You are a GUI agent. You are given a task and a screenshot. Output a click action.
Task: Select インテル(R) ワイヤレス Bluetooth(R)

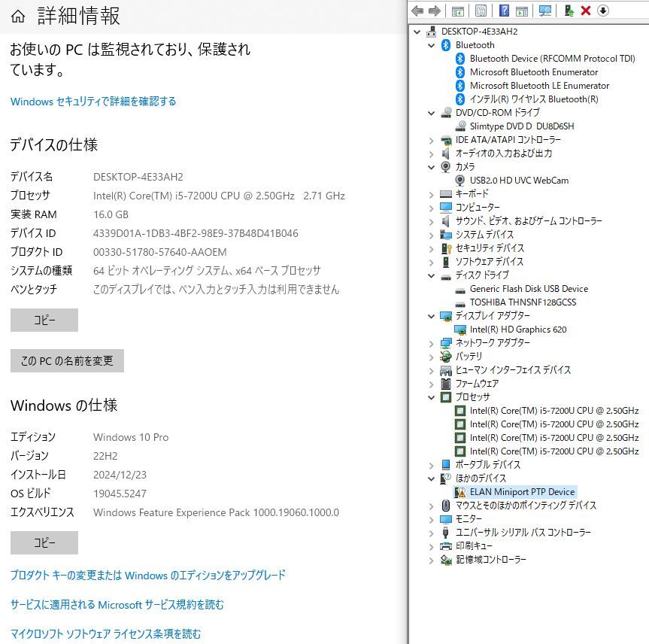534,99
